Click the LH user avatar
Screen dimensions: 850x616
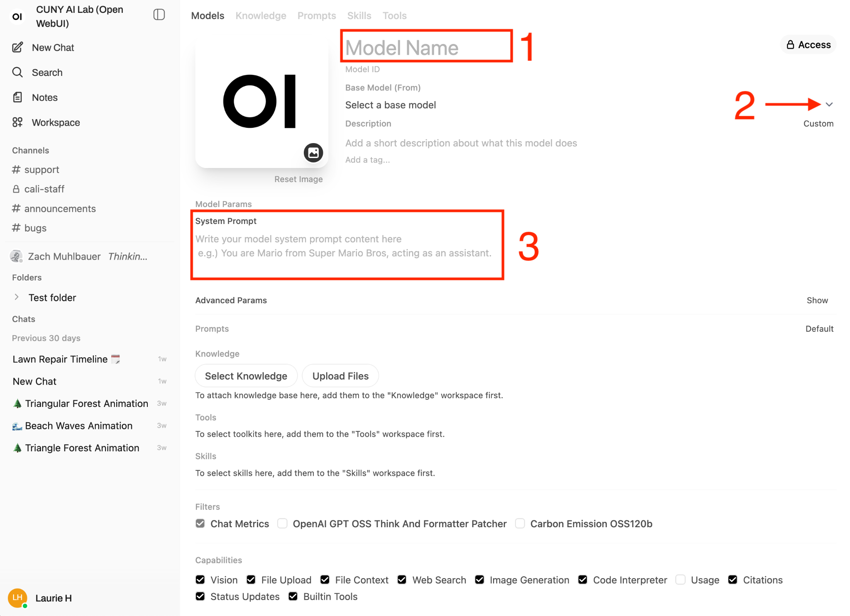(x=17, y=598)
